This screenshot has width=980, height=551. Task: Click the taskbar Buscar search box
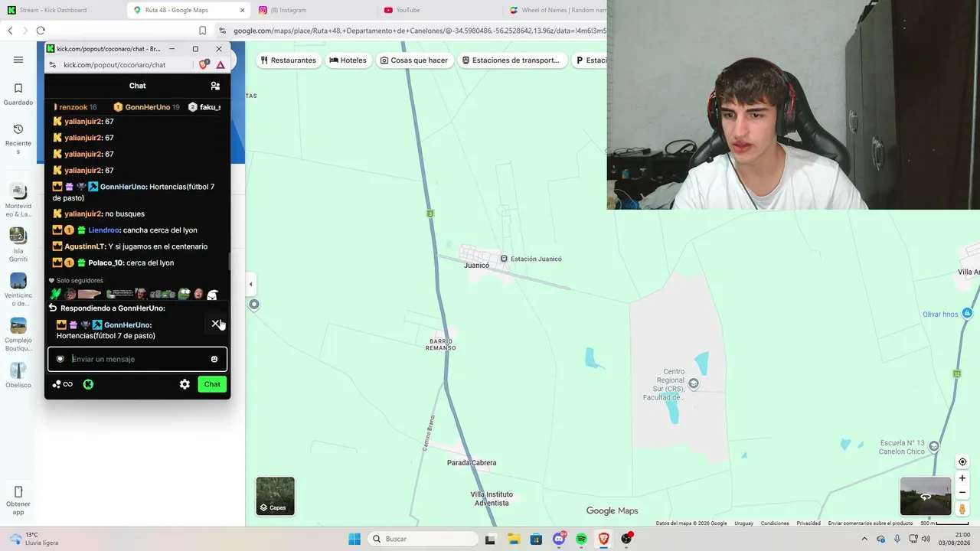tap(423, 539)
